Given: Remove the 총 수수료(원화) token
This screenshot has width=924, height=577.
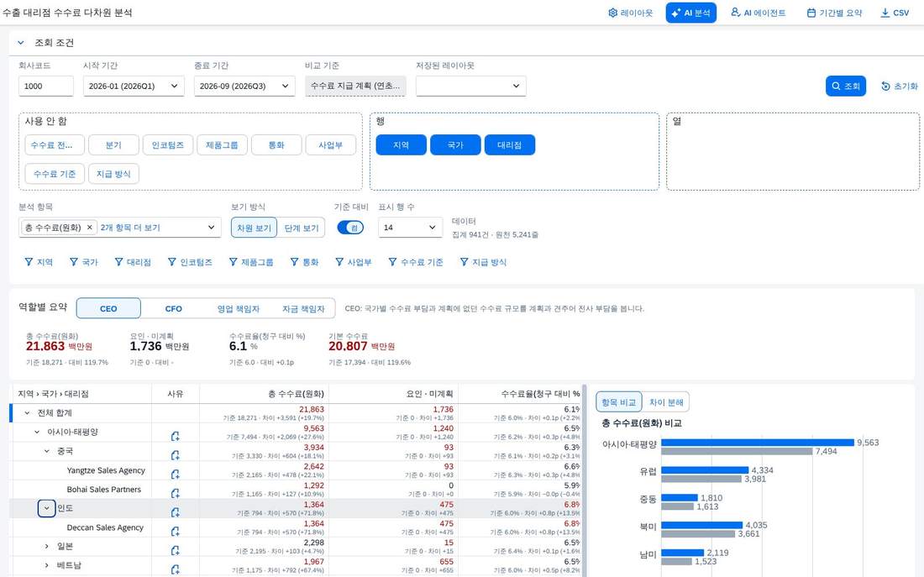Looking at the screenshot, I should (x=90, y=228).
